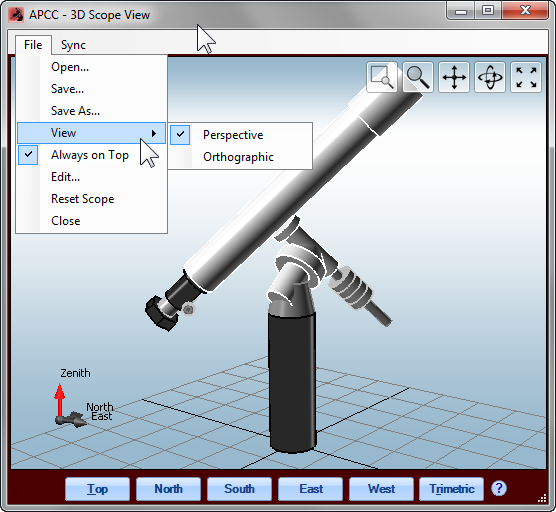
Task: Minimize the 3D Scope View window
Action: click(461, 11)
